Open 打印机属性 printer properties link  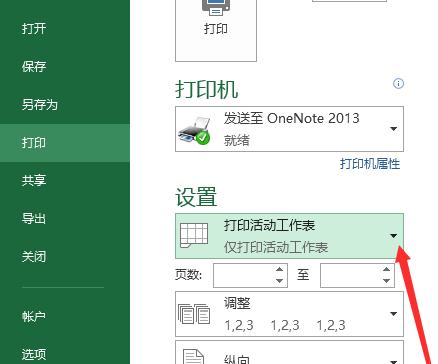click(370, 164)
